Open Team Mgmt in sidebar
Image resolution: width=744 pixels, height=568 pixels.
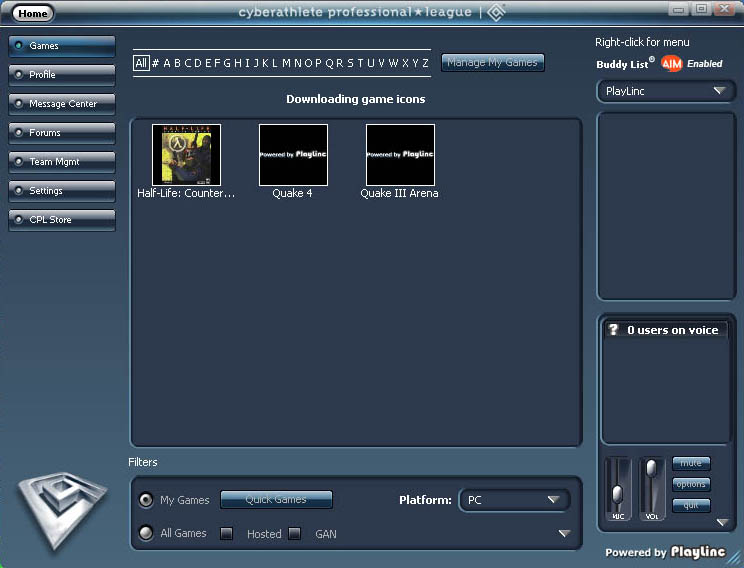pos(62,162)
